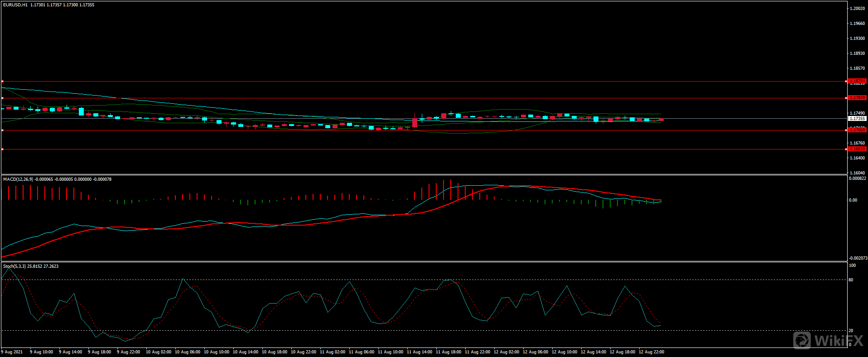The height and width of the screenshot is (357, 868).
Task: Click right-end handle of the 1.18254 line
Action: click(846, 82)
